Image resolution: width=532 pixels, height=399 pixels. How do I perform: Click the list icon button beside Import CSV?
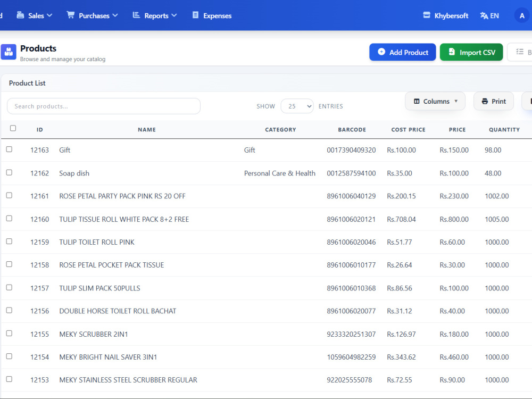point(520,52)
